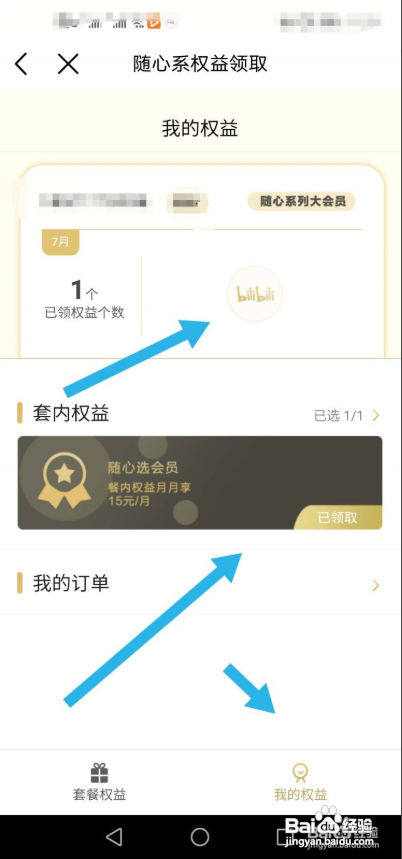Tap the 套内权益 section heading
402x859 pixels.
coord(71,414)
